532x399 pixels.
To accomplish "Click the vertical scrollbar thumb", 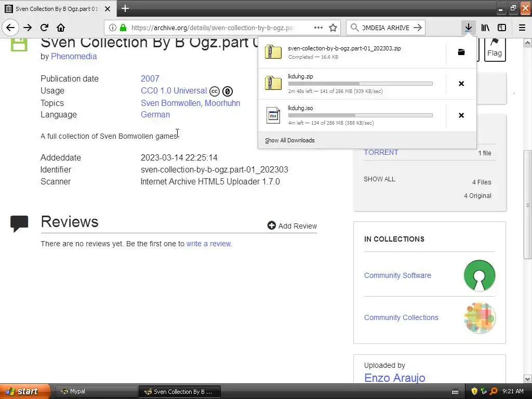I will 528,205.
